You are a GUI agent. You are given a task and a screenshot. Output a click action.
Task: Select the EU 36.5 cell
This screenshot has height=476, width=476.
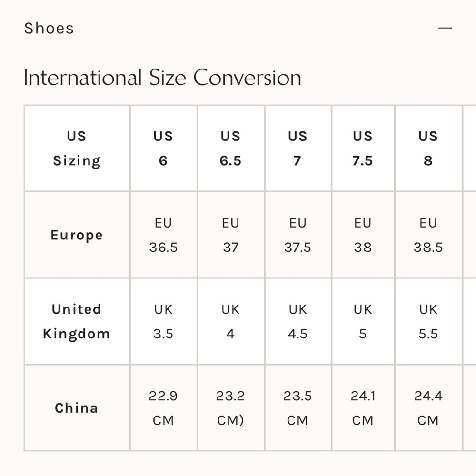pyautogui.click(x=164, y=235)
